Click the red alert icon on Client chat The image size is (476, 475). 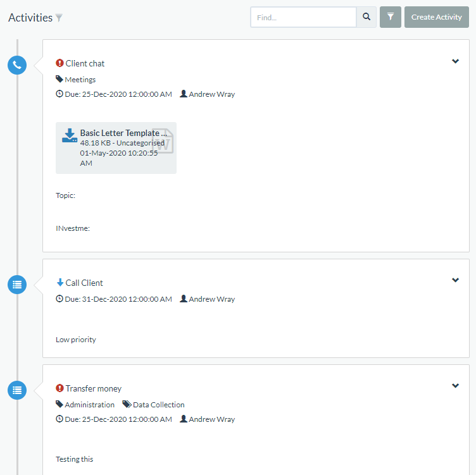click(x=59, y=63)
